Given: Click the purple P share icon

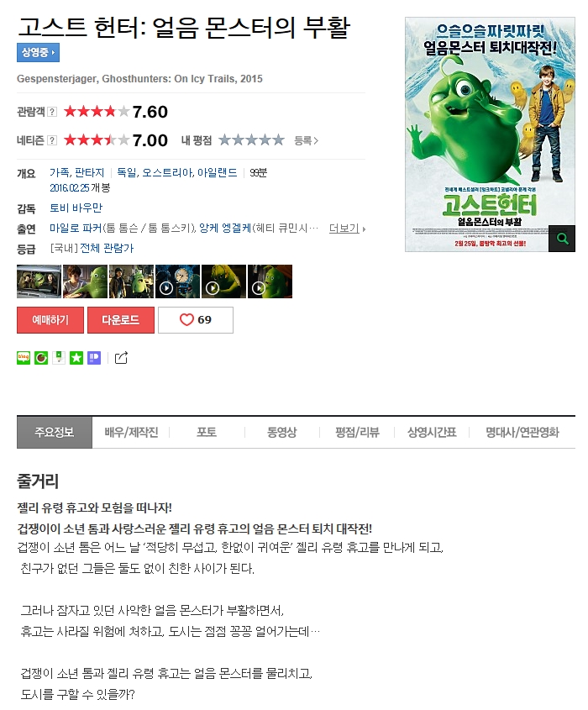Looking at the screenshot, I should (94, 358).
